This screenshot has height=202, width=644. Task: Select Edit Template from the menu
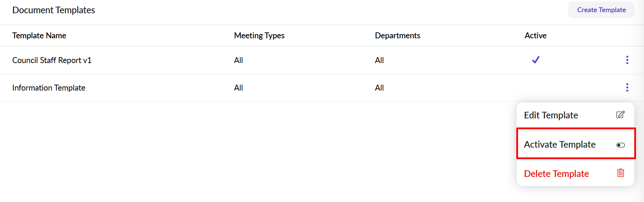coord(551,115)
